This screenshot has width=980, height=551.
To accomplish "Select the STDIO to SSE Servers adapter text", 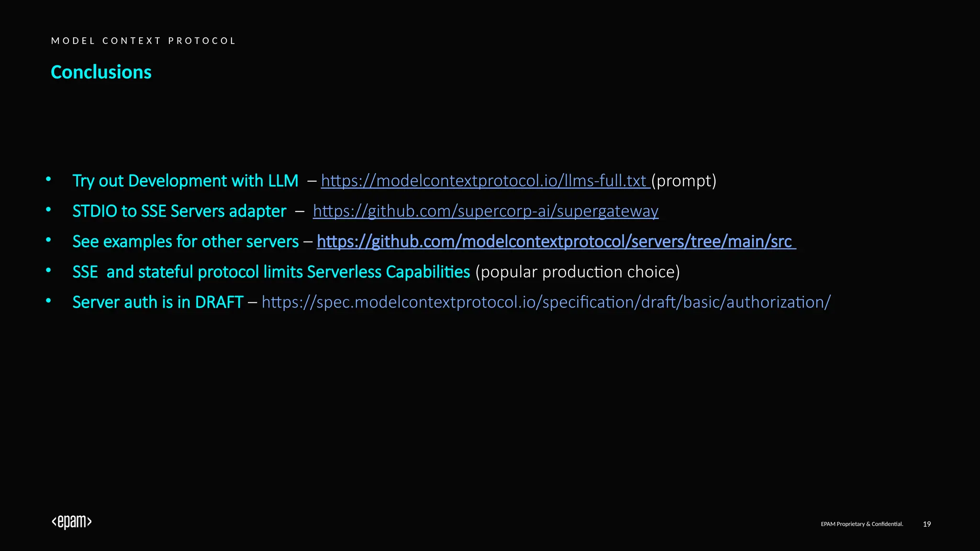I will pyautogui.click(x=179, y=211).
